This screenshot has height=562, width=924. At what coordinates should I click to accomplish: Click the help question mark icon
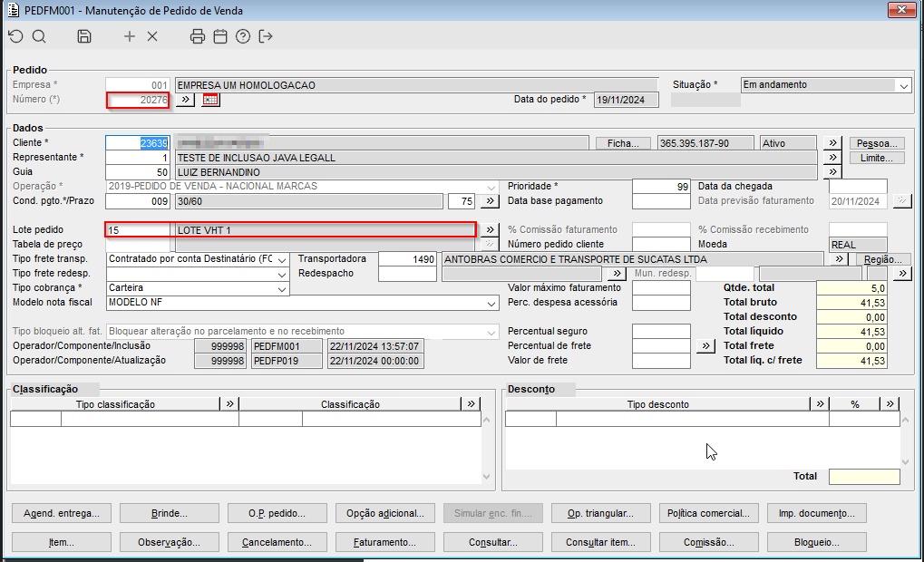pyautogui.click(x=243, y=36)
